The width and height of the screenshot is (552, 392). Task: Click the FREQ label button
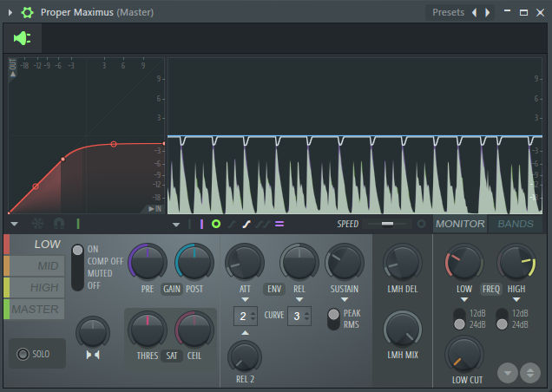coord(490,289)
